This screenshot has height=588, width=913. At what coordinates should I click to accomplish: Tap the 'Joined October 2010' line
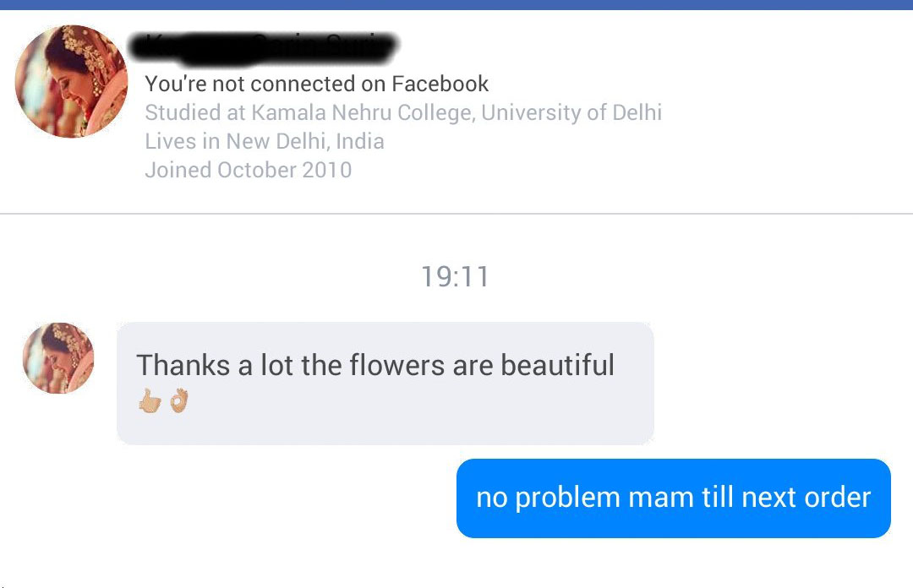click(x=248, y=170)
